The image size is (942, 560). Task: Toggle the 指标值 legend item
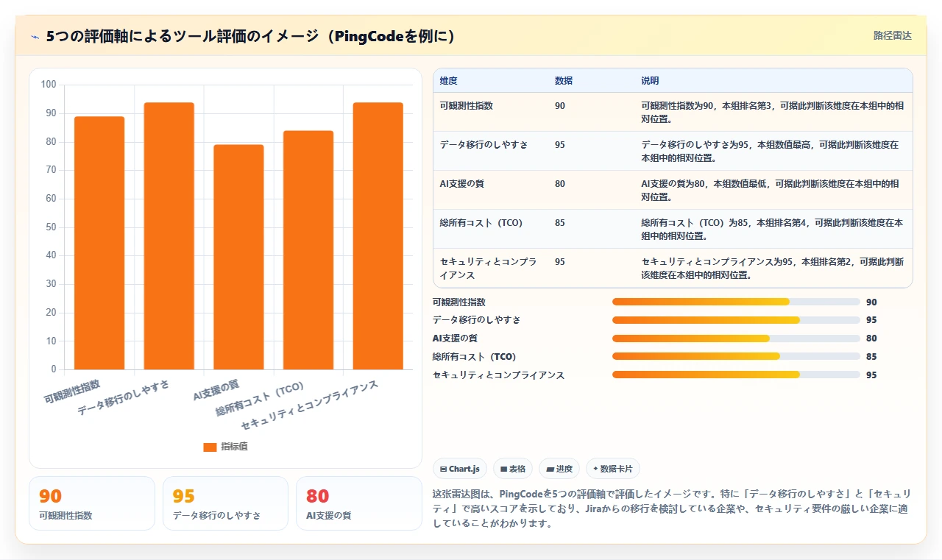225,447
